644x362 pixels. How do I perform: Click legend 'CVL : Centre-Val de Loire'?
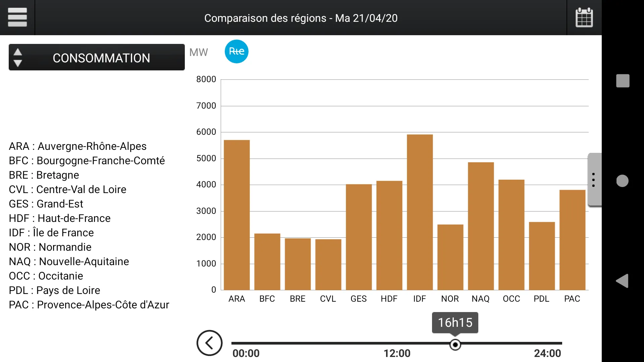coord(68,190)
